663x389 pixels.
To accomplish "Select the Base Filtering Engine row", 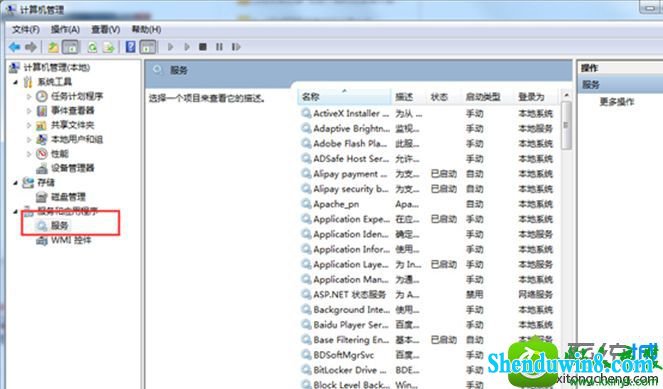I will point(429,340).
